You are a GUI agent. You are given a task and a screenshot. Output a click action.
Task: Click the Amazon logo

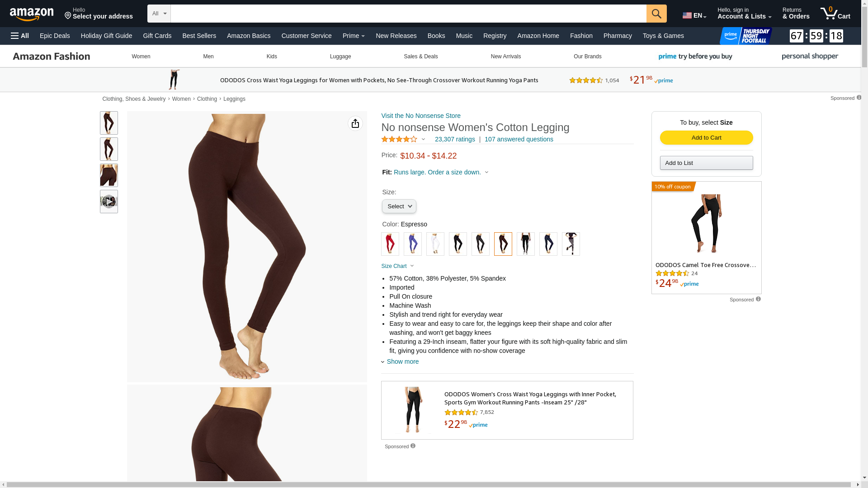pos(32,14)
